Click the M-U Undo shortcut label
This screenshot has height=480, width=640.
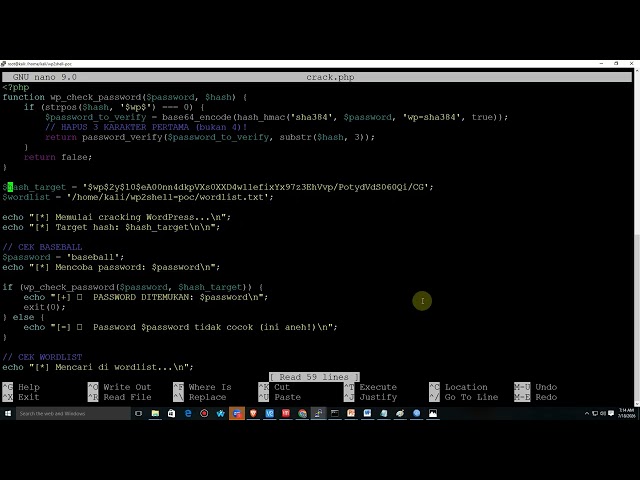536,387
